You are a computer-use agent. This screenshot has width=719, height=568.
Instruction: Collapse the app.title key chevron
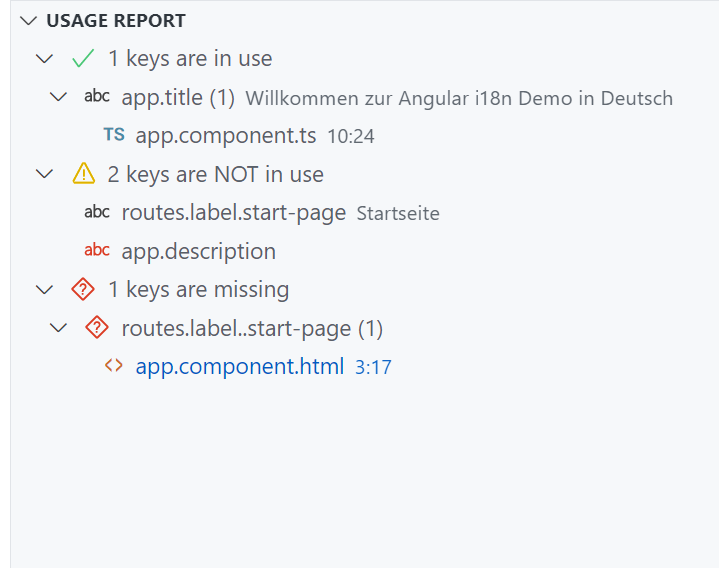58,97
